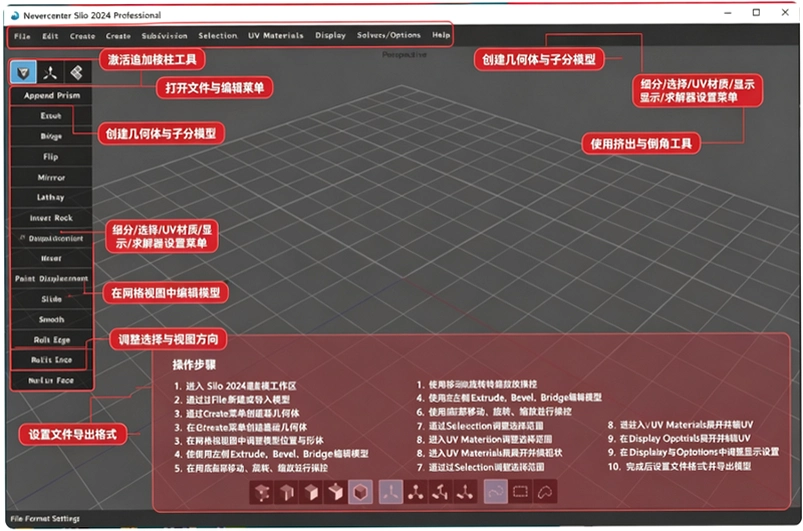Click the Inset Rock button
Screen dimensions: 803x531
coord(51,218)
